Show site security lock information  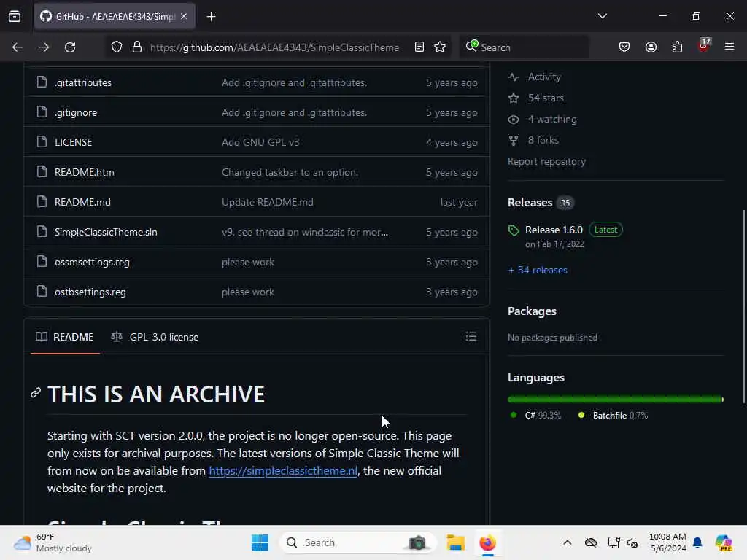pyautogui.click(x=136, y=47)
